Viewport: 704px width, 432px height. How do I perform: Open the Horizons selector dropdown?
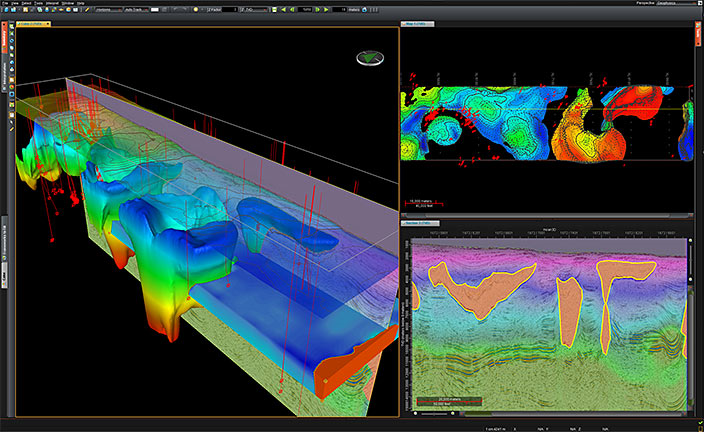click(108, 9)
